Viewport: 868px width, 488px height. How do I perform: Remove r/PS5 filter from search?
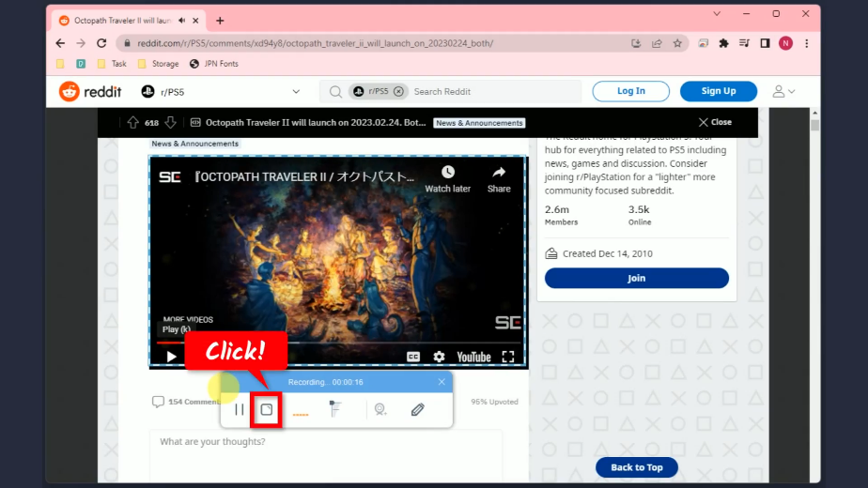point(398,91)
